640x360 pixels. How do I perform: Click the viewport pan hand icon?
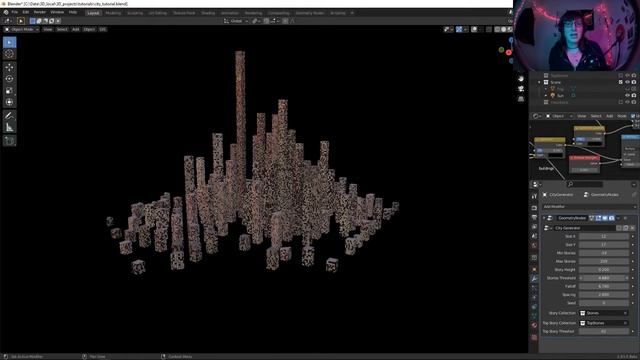coord(521,78)
